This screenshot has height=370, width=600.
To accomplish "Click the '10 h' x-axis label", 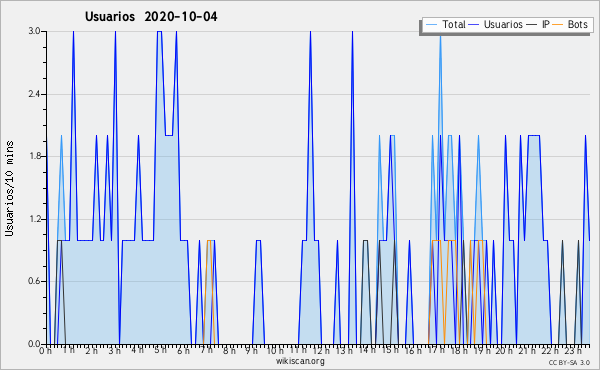I will click(275, 351).
